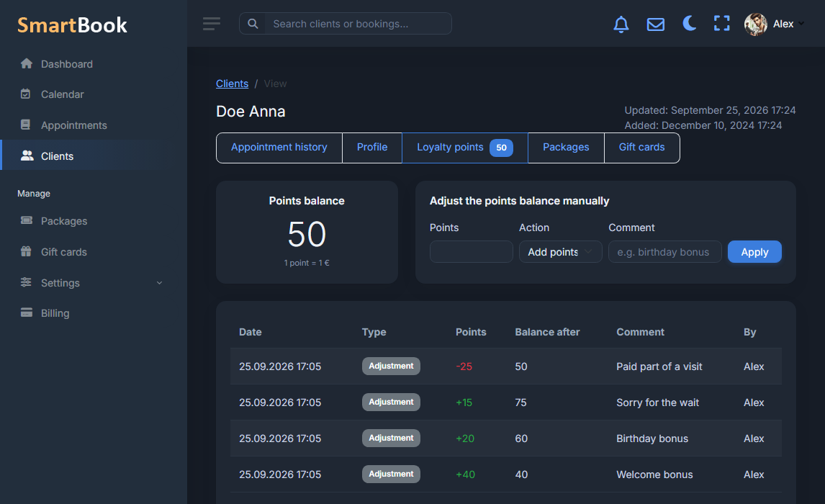Click the +20 points value

pos(465,438)
